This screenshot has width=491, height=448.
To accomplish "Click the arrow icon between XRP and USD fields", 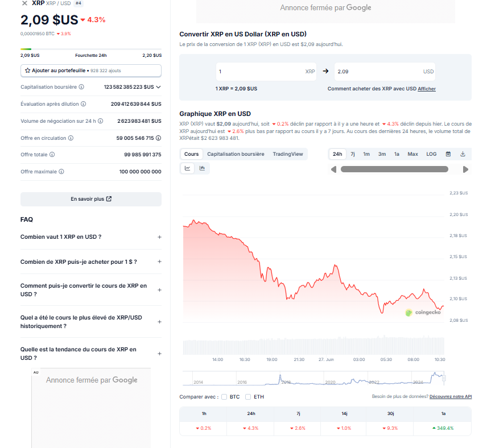I will (325, 71).
